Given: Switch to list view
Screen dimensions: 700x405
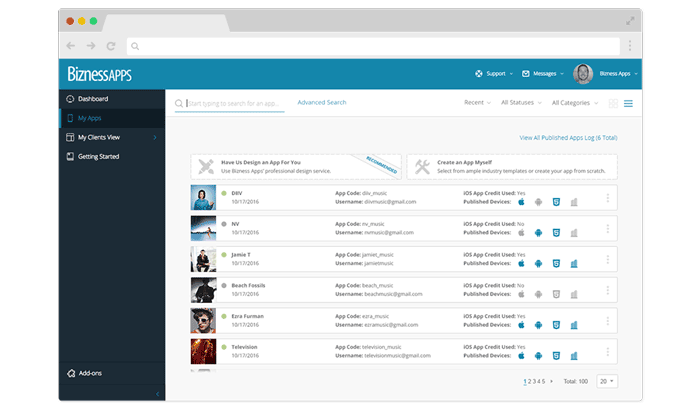Looking at the screenshot, I should [x=628, y=104].
